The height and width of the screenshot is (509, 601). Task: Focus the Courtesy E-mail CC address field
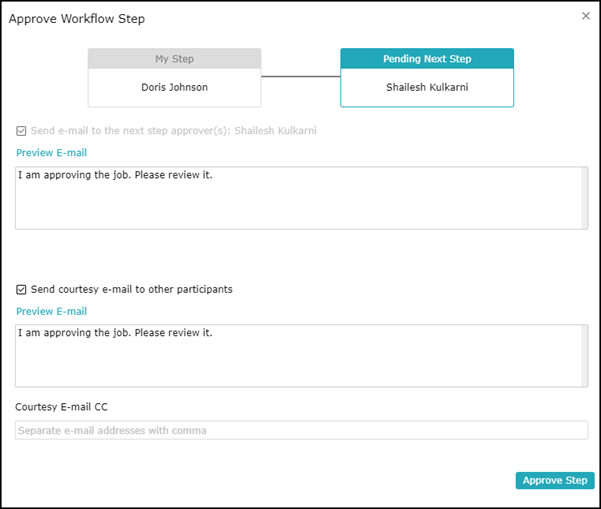(x=301, y=430)
